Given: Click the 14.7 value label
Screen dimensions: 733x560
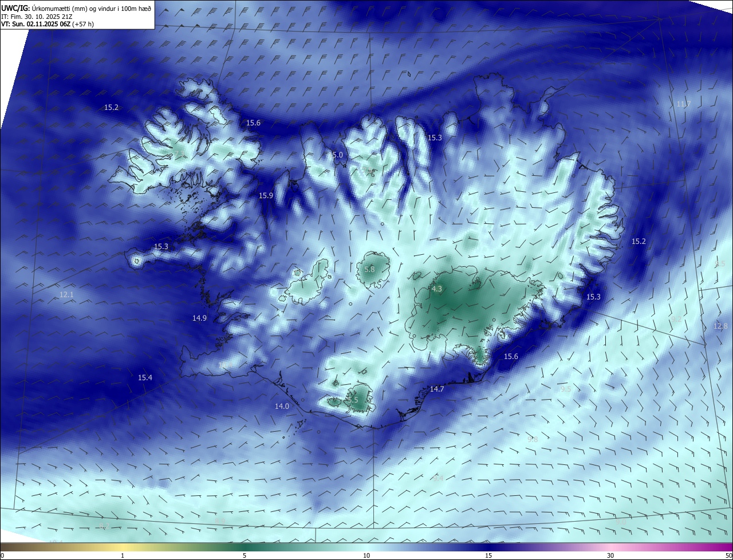Looking at the screenshot, I should [437, 389].
